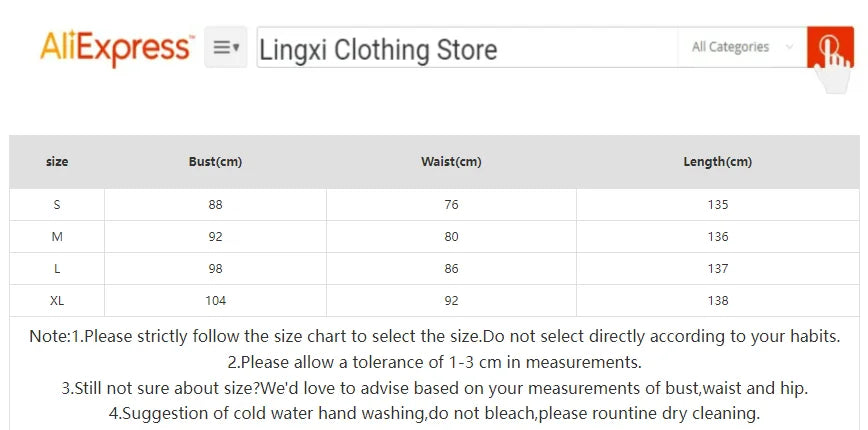Viewport: 868px width, 430px height.
Task: Click the small arrow beside hamburger lines
Action: (236, 48)
